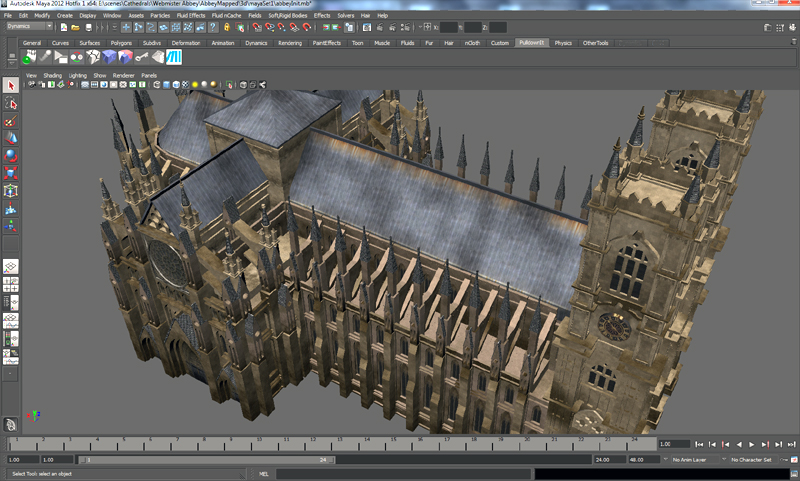Viewport: 800px width, 481px height.
Task: Go to start of playback range
Action: (x=699, y=445)
